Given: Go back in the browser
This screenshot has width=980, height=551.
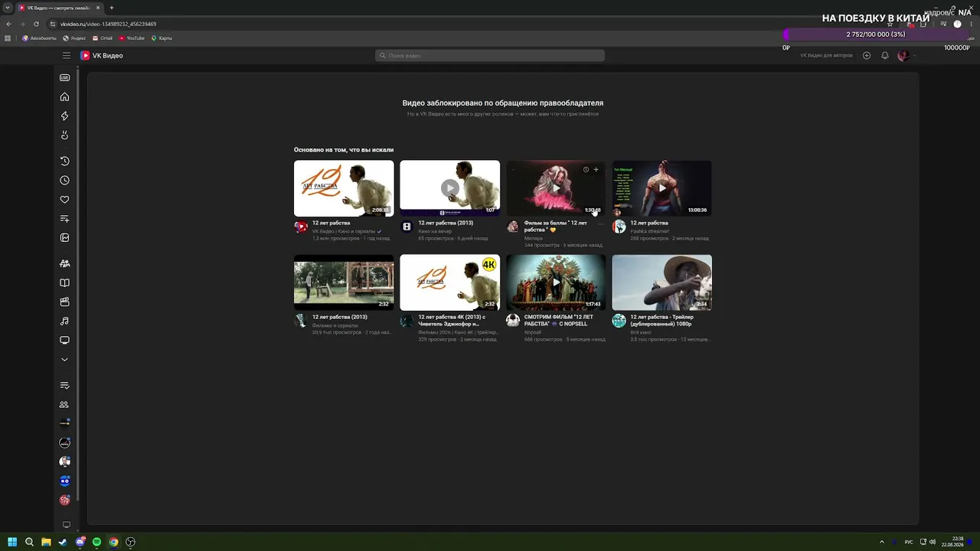Looking at the screenshot, I should [x=9, y=24].
